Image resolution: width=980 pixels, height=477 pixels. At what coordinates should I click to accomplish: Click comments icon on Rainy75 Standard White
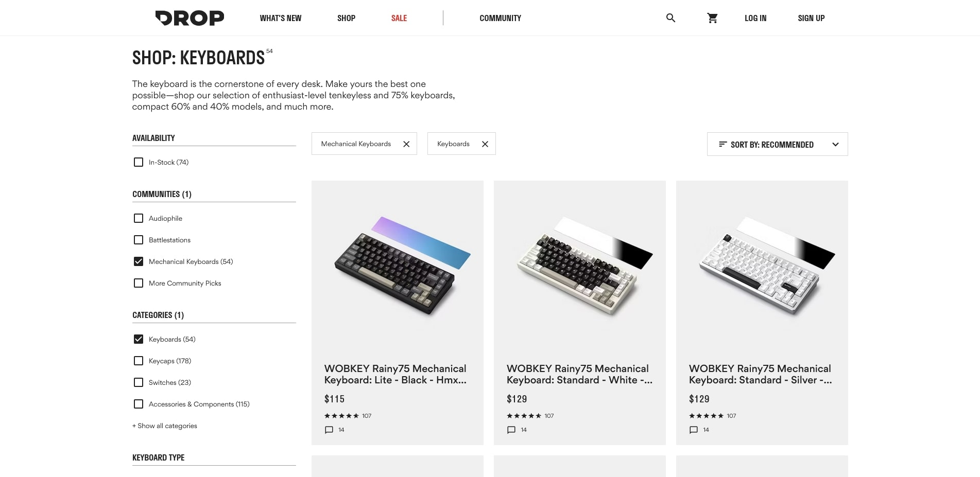tap(511, 430)
